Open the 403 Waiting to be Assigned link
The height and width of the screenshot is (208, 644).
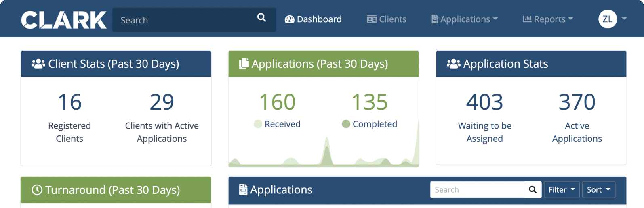point(484,102)
